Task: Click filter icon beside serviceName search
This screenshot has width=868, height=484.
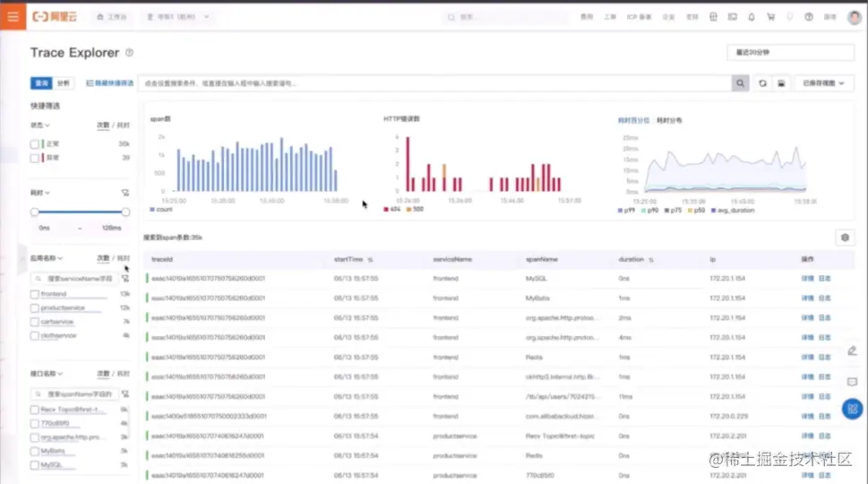Action: click(125, 279)
